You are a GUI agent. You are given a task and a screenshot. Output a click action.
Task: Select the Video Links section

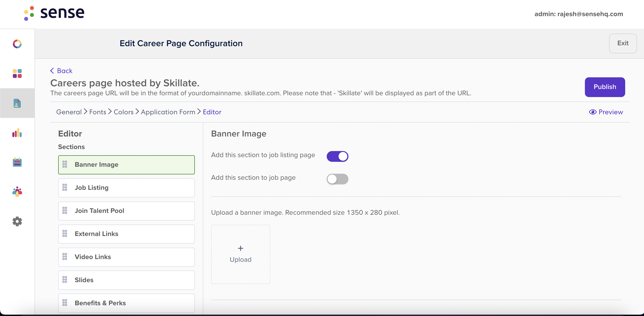[127, 257]
